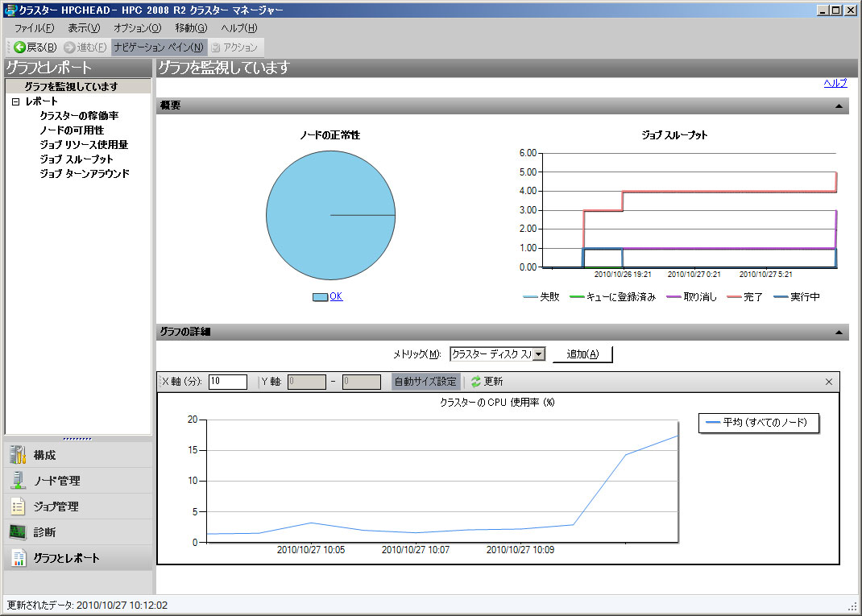Click the X軸 minutes input field

pyautogui.click(x=227, y=382)
